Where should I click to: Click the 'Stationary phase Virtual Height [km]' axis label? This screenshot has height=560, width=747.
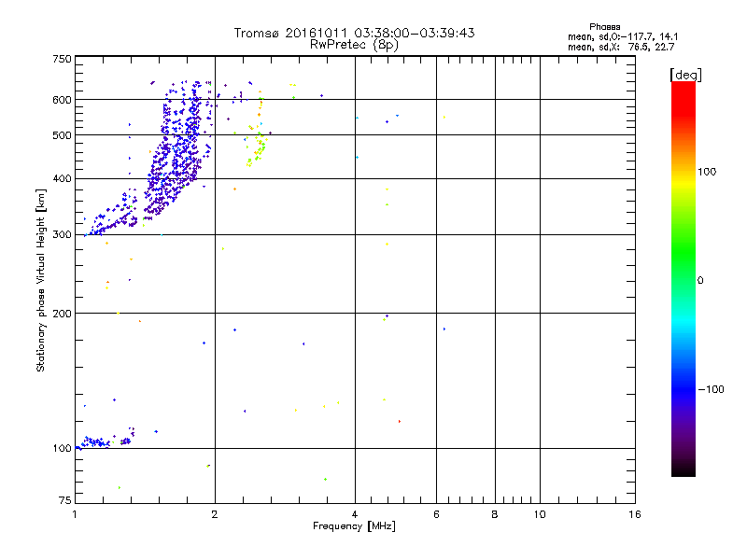click(x=41, y=280)
